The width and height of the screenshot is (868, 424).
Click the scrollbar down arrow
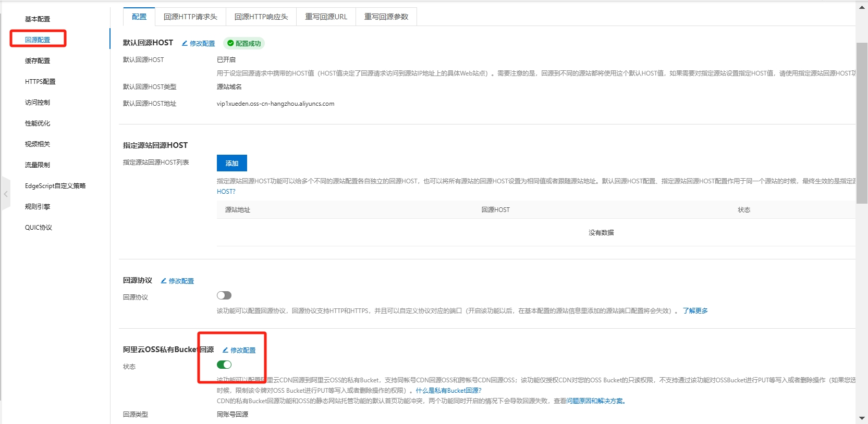click(x=862, y=418)
